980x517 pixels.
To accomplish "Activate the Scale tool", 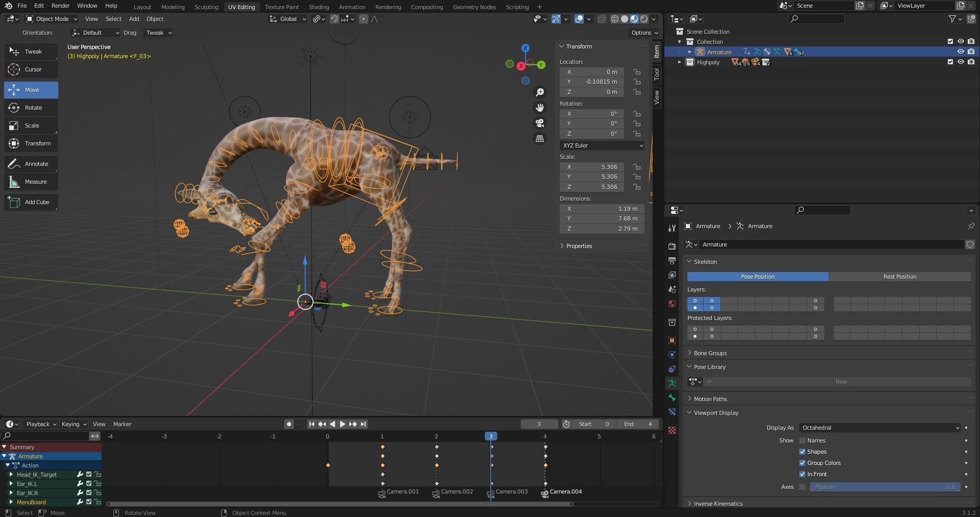I will click(x=31, y=126).
